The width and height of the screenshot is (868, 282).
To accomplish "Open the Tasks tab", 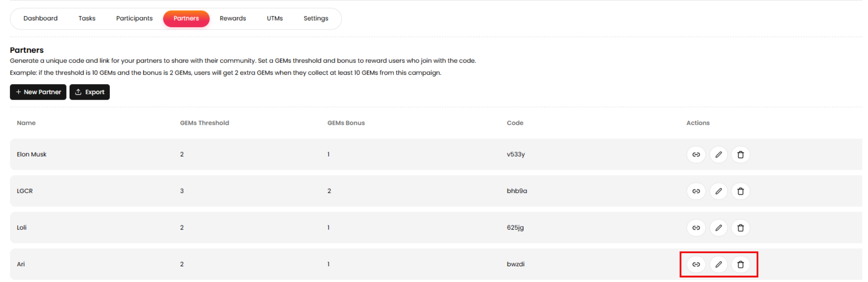I will pos(87,19).
